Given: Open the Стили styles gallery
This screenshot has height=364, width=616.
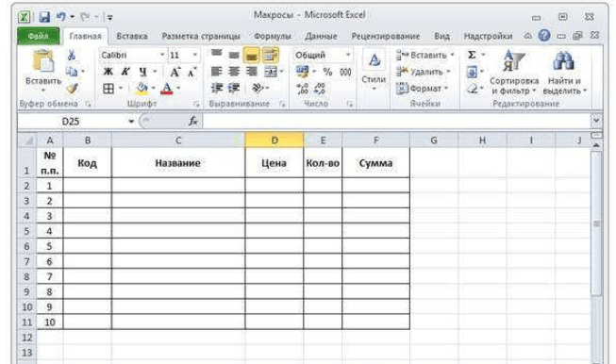Looking at the screenshot, I should 374,71.
